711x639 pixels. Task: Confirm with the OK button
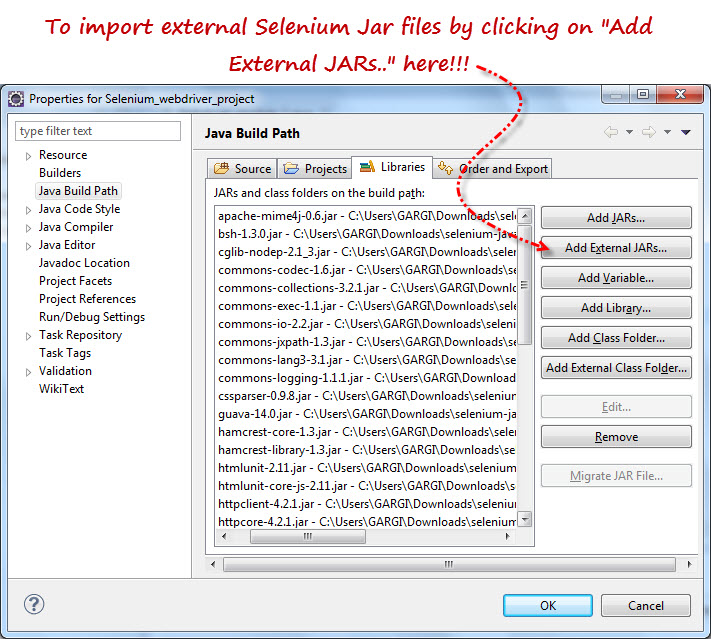(x=548, y=605)
